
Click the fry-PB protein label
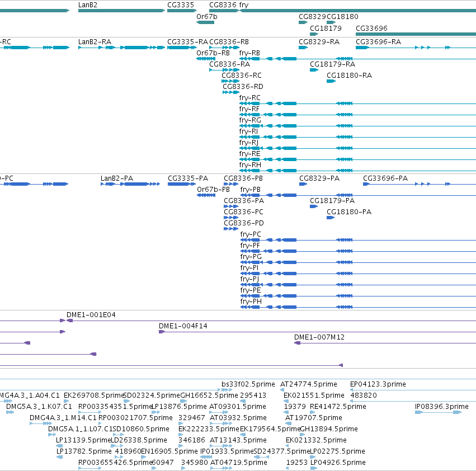click(x=251, y=190)
